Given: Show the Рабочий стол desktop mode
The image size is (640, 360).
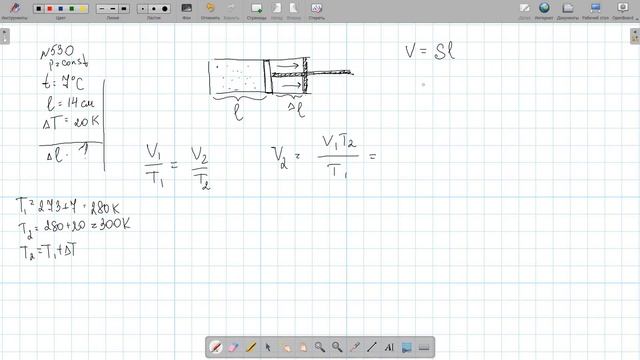Looking at the screenshot, I should click(596, 11).
